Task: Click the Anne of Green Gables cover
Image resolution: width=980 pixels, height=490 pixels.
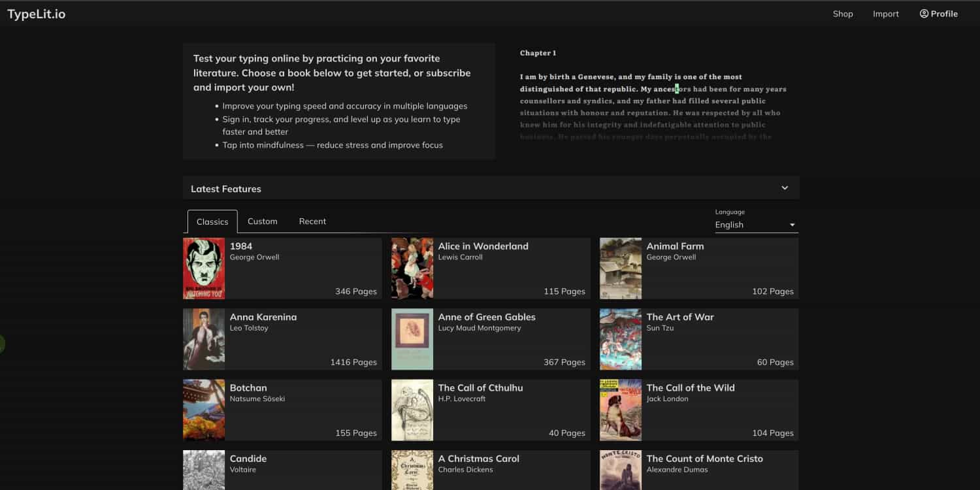Action: (412, 339)
